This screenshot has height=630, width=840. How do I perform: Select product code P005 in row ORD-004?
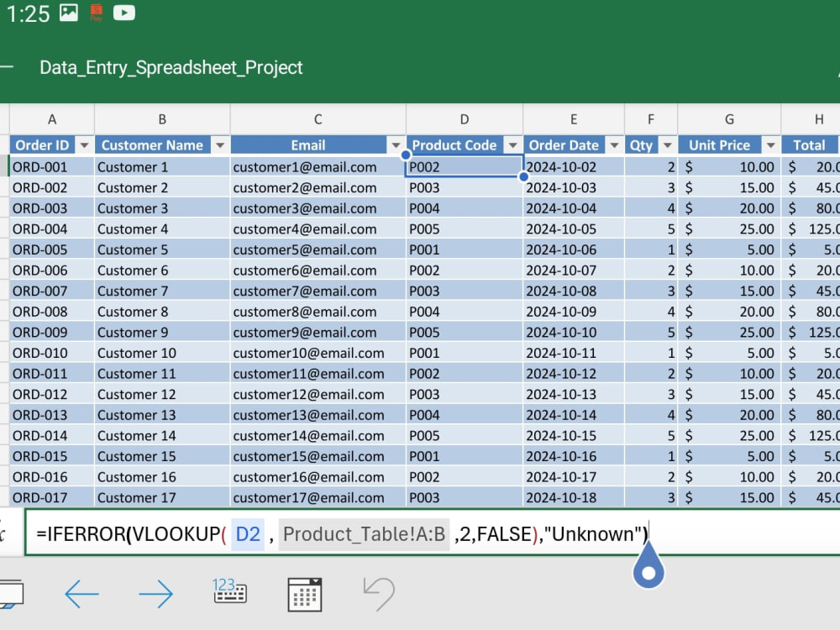[464, 228]
